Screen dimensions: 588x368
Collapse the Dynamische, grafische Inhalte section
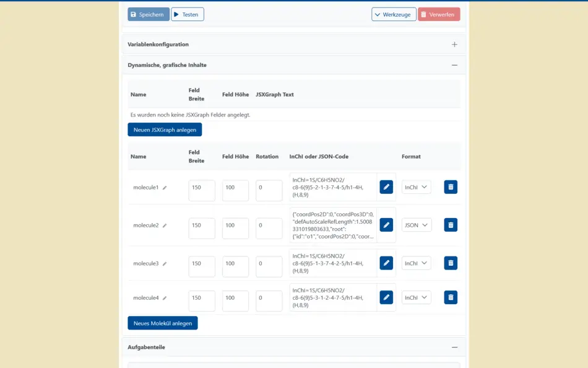[454, 65]
